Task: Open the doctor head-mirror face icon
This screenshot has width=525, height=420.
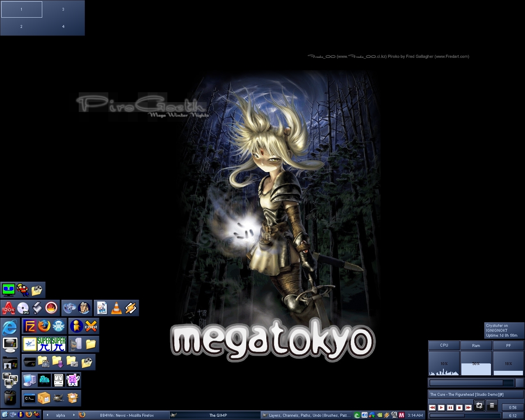Action: [x=84, y=308]
